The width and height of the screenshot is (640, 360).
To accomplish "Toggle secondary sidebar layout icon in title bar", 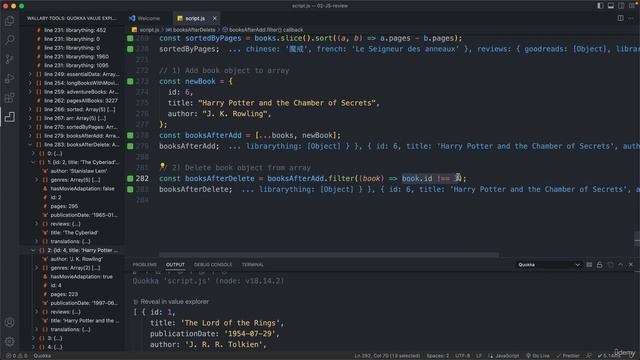I will point(621,6).
